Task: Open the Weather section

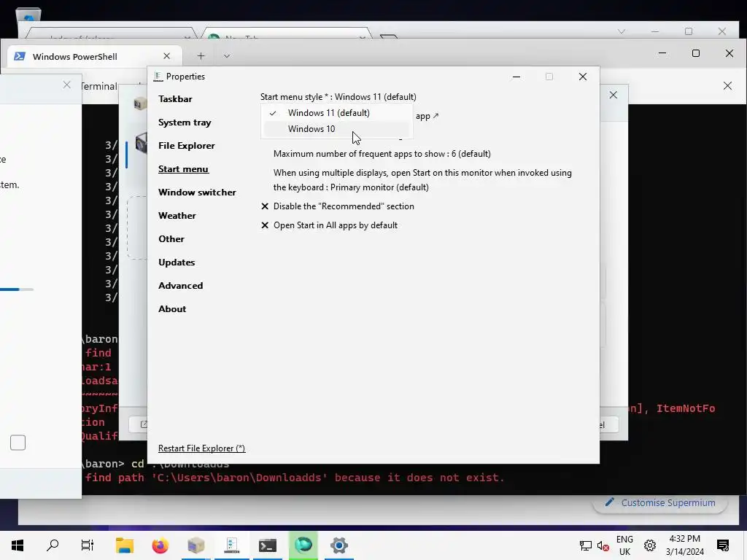Action: 177,216
